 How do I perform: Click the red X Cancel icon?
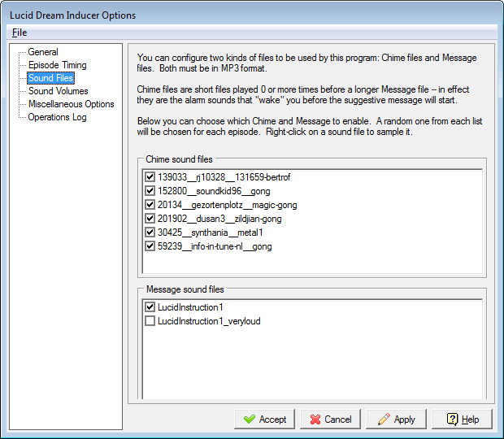pyautogui.click(x=312, y=419)
